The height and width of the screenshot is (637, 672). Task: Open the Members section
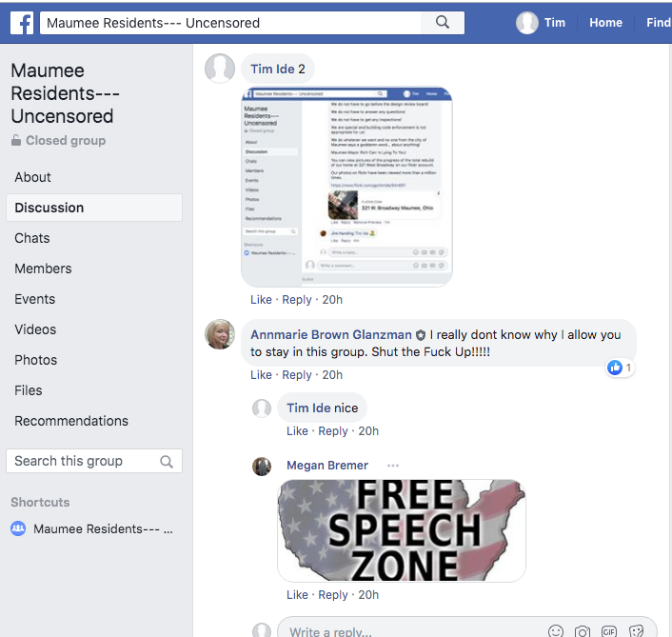click(43, 269)
